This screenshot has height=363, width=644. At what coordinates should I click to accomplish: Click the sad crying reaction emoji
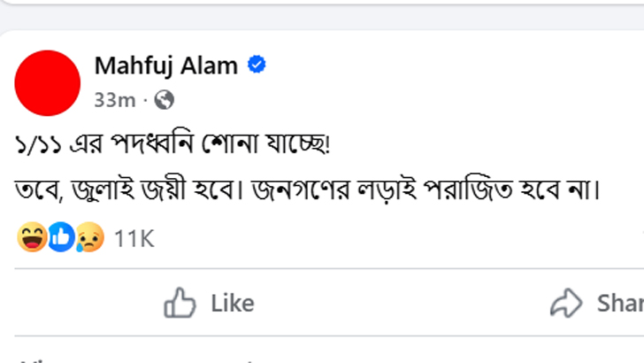coord(90,237)
